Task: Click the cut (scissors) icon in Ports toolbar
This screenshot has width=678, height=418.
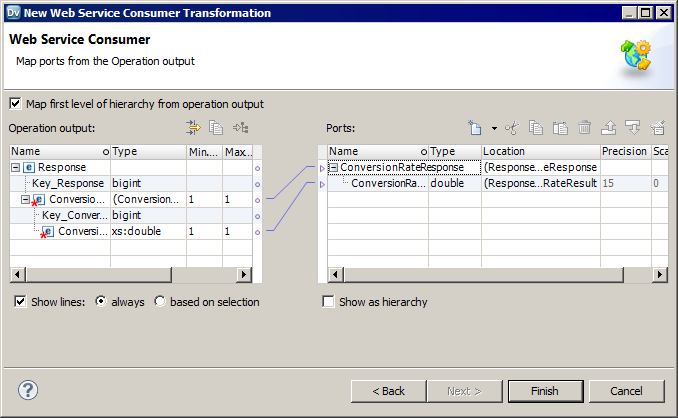Action: (x=512, y=128)
